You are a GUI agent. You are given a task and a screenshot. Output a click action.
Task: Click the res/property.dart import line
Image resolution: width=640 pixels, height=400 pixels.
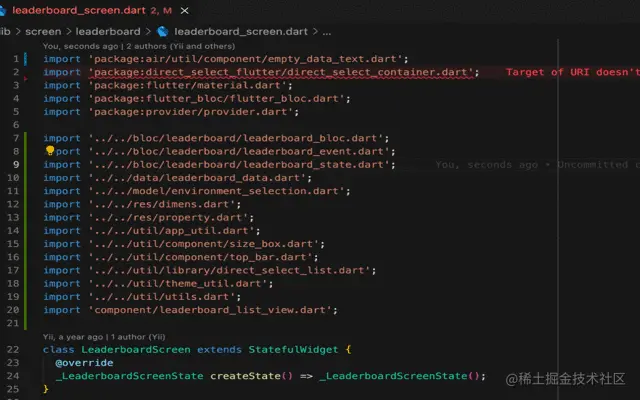pyautogui.click(x=149, y=218)
